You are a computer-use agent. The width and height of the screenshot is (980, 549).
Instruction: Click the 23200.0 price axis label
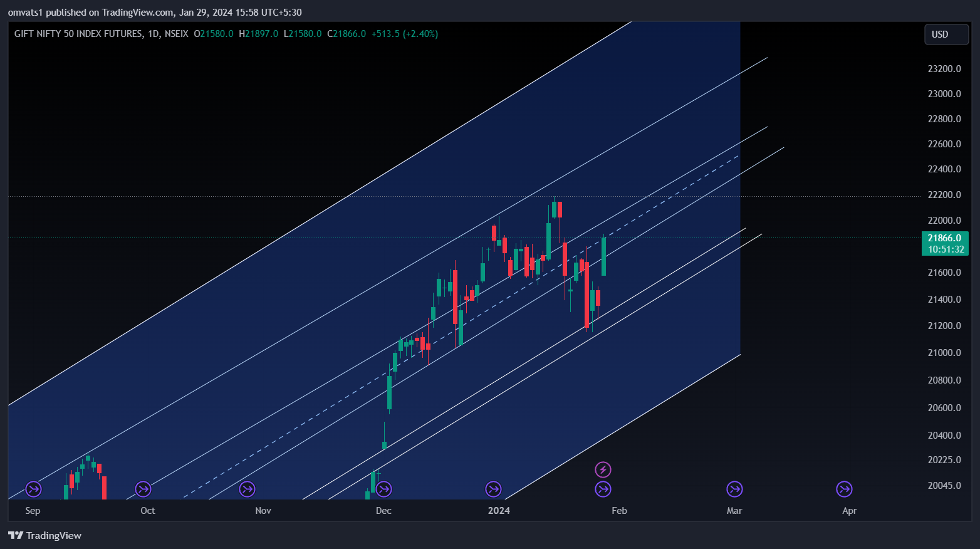pos(944,69)
